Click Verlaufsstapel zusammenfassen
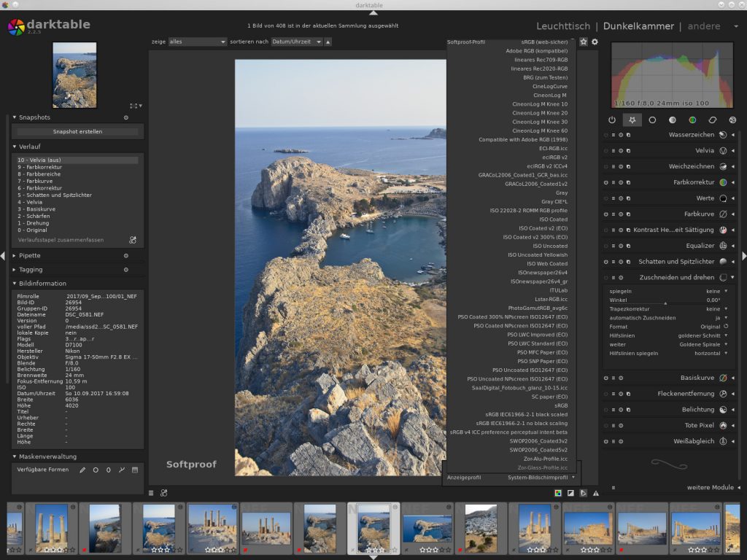This screenshot has height=560, width=747. click(x=61, y=239)
